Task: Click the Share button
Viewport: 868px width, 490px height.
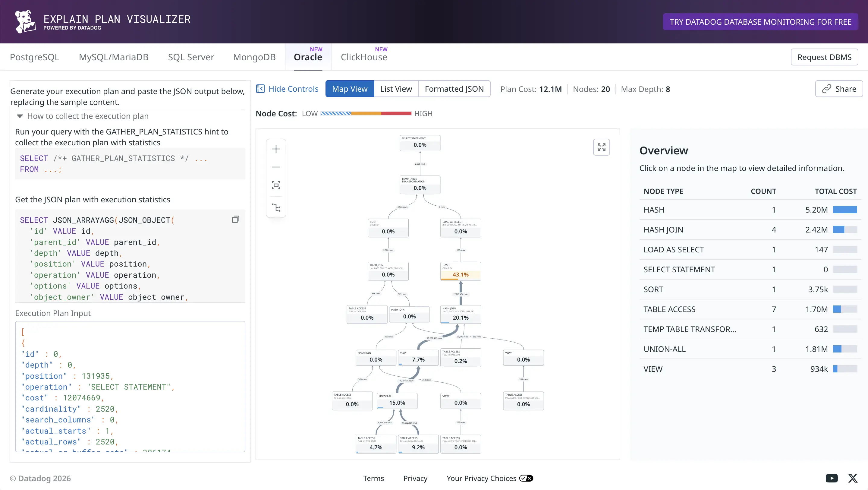Action: point(839,89)
